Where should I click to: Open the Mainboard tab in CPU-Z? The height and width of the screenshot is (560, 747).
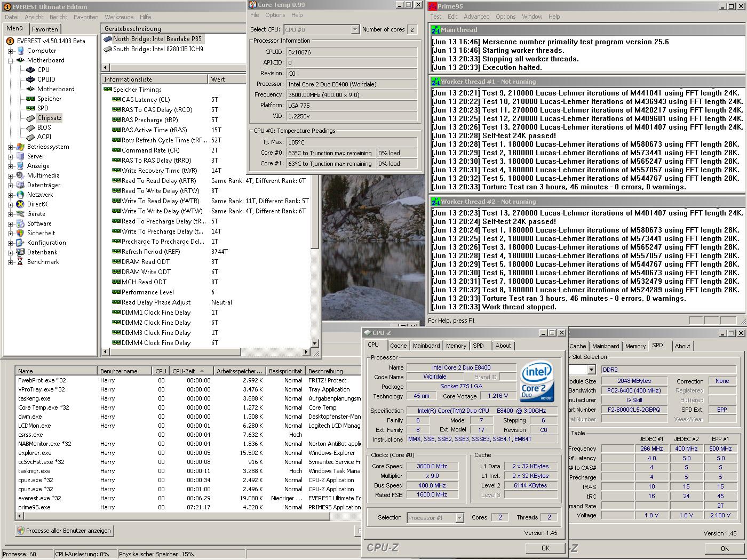[x=426, y=346]
